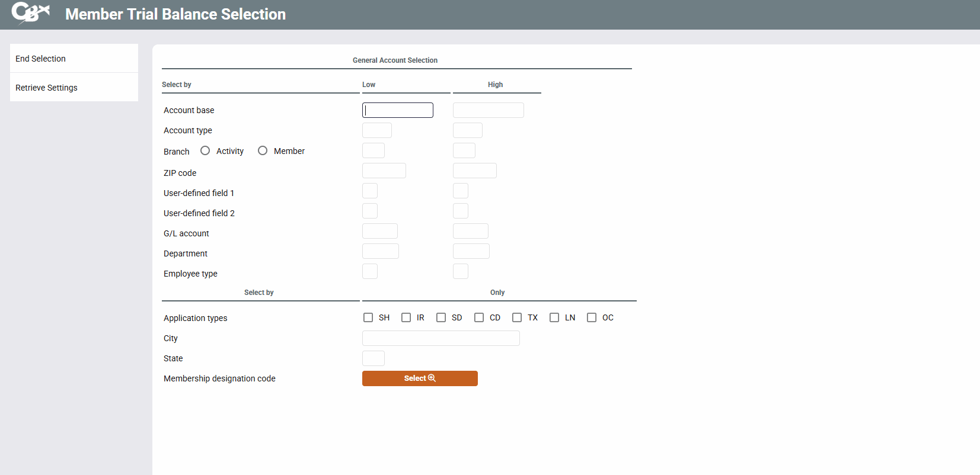The width and height of the screenshot is (980, 475).
Task: Click the ZIP code low field
Action: (384, 171)
